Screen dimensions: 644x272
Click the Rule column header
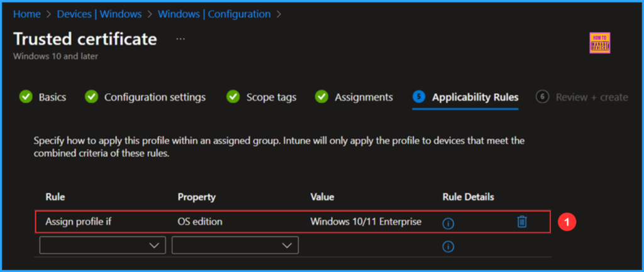pos(55,197)
